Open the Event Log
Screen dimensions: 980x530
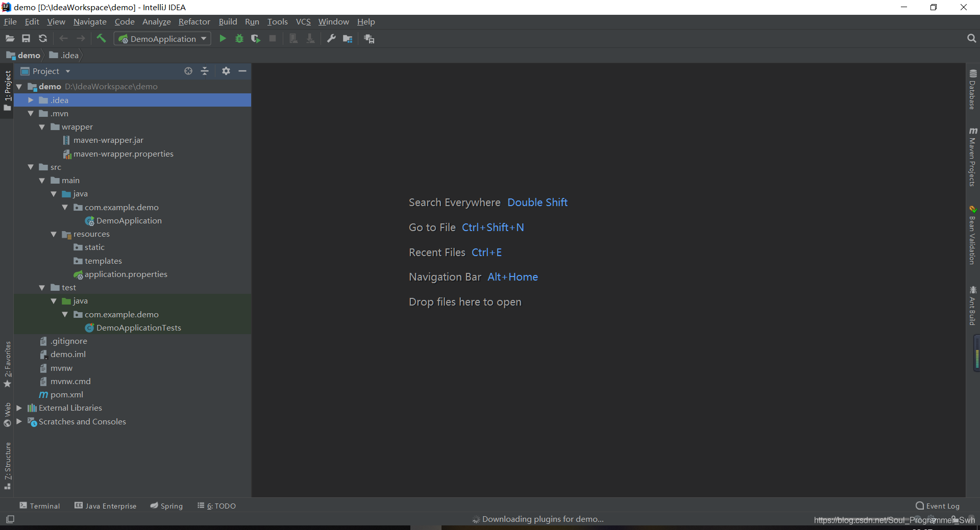click(938, 506)
